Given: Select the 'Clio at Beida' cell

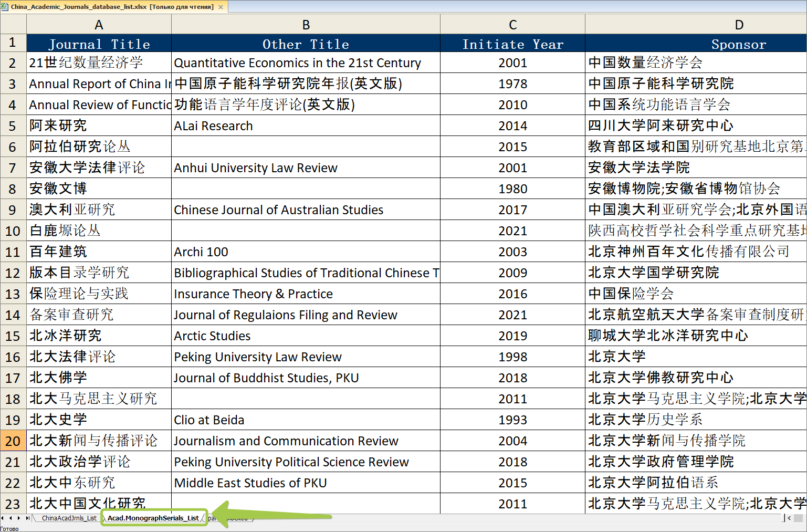Looking at the screenshot, I should (x=306, y=420).
